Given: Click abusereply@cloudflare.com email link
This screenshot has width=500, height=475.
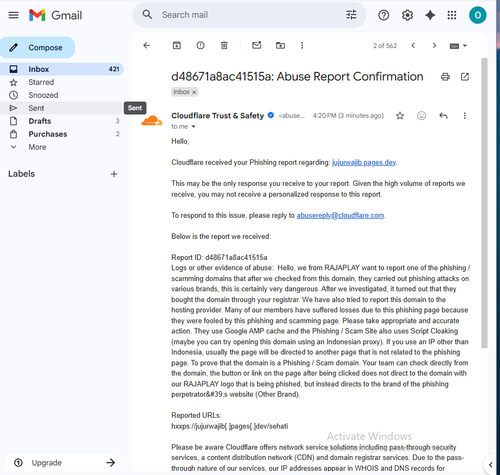Looking at the screenshot, I should point(340,215).
